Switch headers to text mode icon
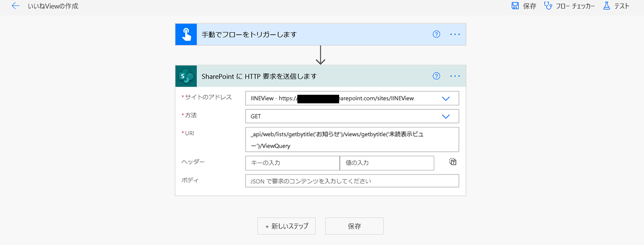This screenshot has height=245, width=644. pyautogui.click(x=453, y=162)
